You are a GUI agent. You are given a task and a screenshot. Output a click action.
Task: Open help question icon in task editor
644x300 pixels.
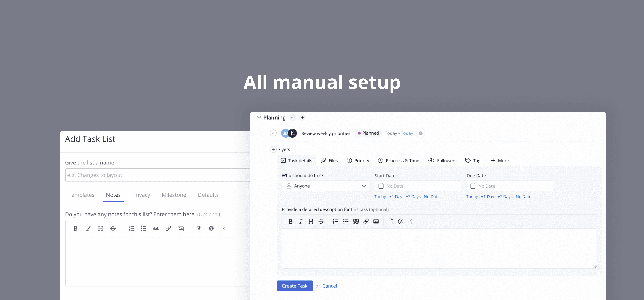(400, 221)
